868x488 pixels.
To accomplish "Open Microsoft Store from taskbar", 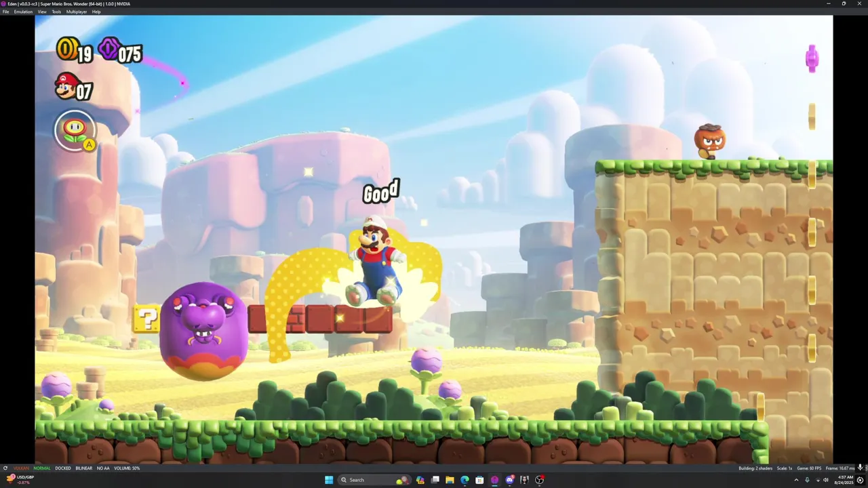I will tap(479, 480).
